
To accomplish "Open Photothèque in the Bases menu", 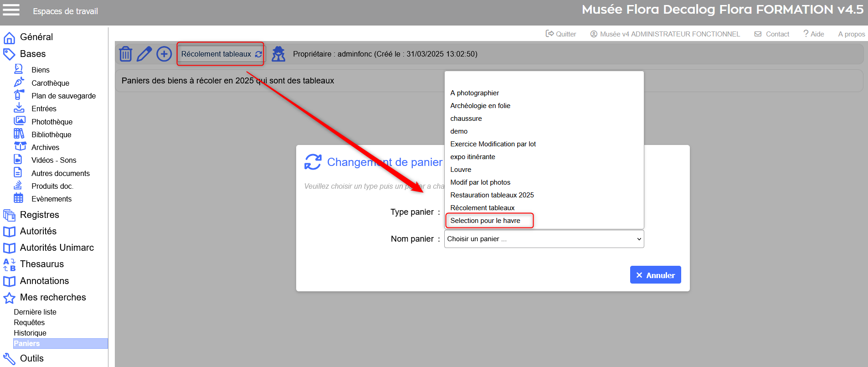I will coord(52,122).
